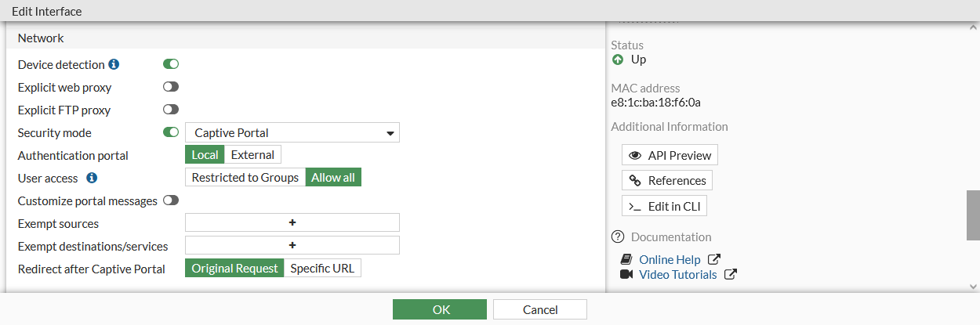Open the Captive Portal security mode dropdown

pos(292,133)
